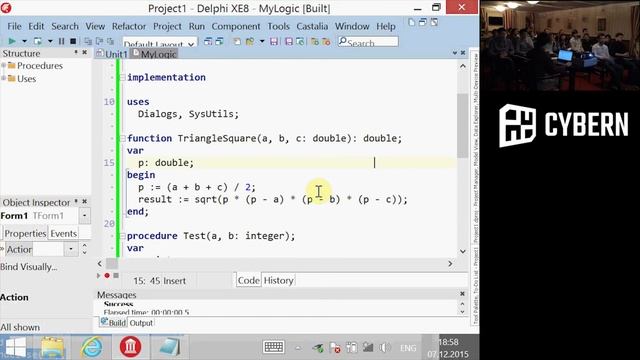Pause the running program
The width and height of the screenshot is (640, 360).
[61, 41]
